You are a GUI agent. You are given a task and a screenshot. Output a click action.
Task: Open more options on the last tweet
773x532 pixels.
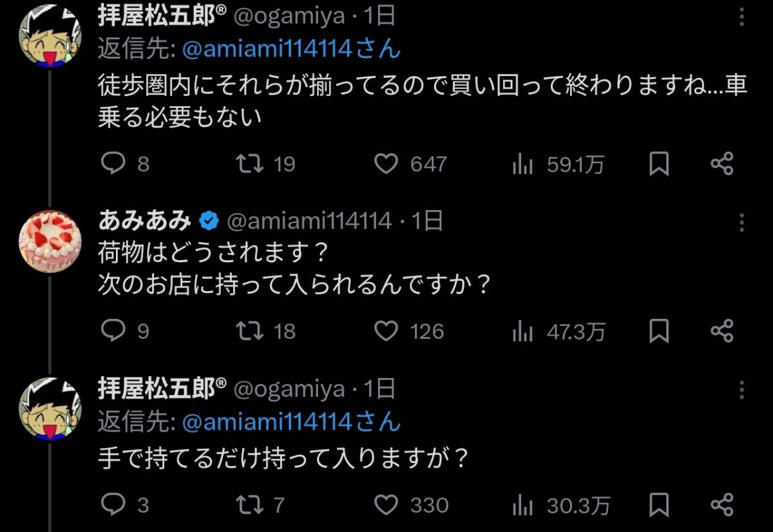742,390
